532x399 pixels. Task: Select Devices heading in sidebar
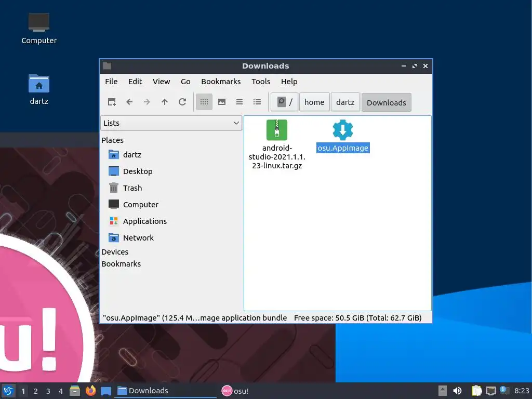115,252
